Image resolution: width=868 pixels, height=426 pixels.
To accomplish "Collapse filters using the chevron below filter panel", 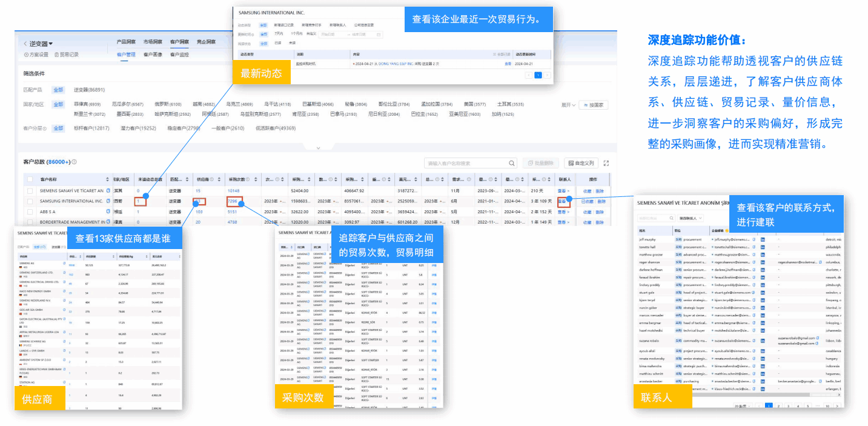I will (x=318, y=147).
